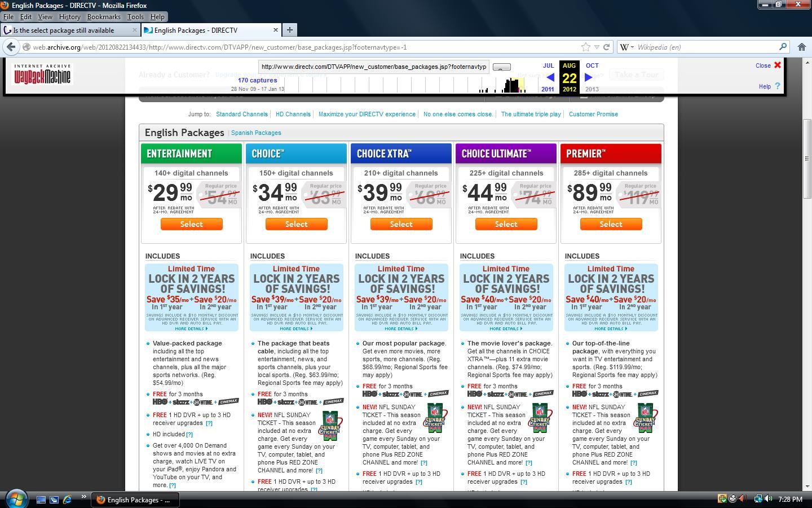Screen dimensions: 812x508
Task: Open the Bookmarks menu
Action: (104, 17)
